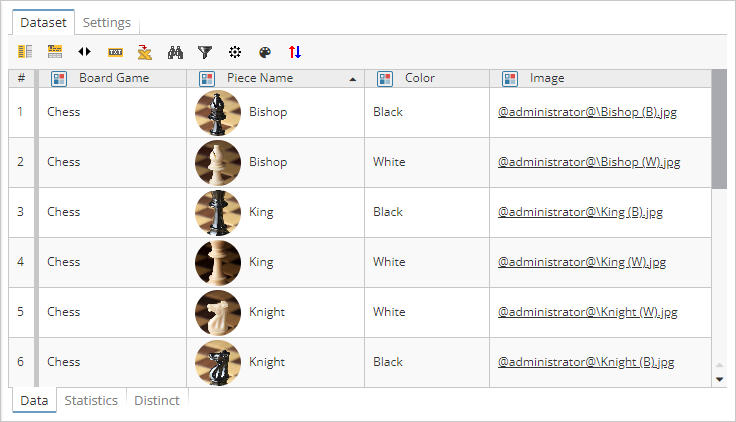Open the Distinct bottom tab
This screenshot has height=422, width=736.
pyautogui.click(x=157, y=400)
